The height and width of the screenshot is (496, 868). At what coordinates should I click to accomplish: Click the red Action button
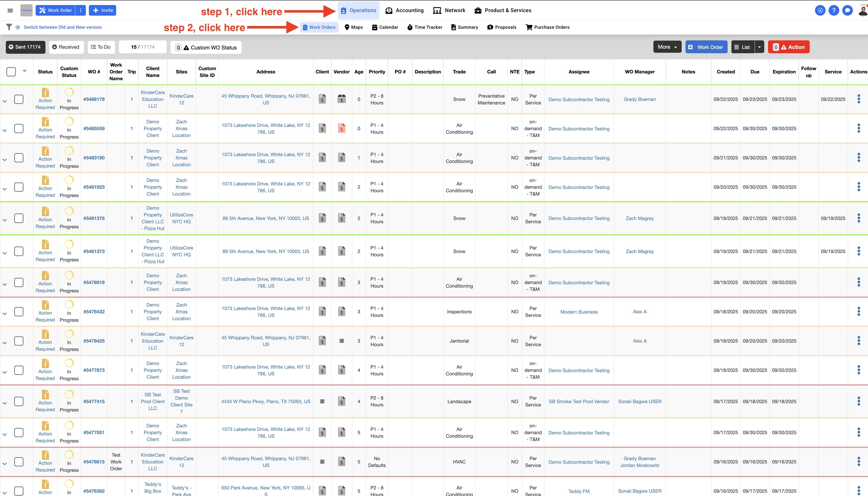click(x=788, y=47)
